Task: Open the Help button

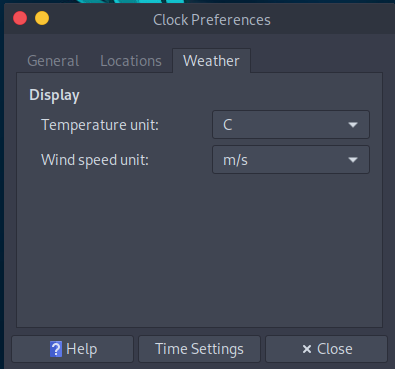Action: tap(73, 349)
